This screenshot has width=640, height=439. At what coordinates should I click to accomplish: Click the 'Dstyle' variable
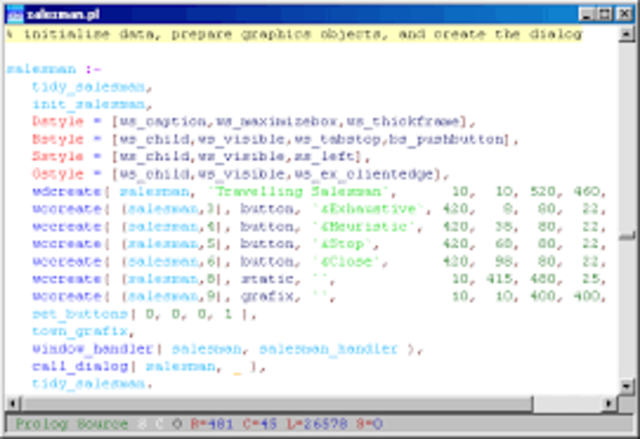tap(58, 122)
